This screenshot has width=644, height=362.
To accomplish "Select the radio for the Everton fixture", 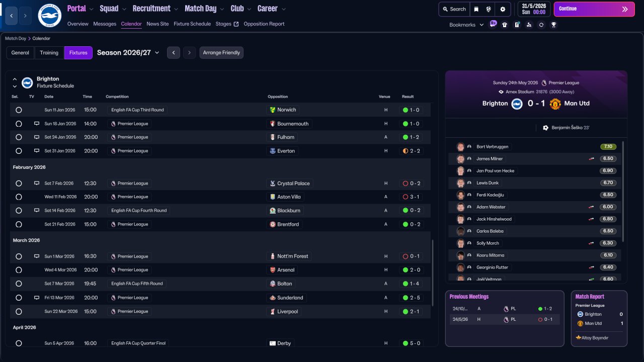I will click(x=19, y=151).
